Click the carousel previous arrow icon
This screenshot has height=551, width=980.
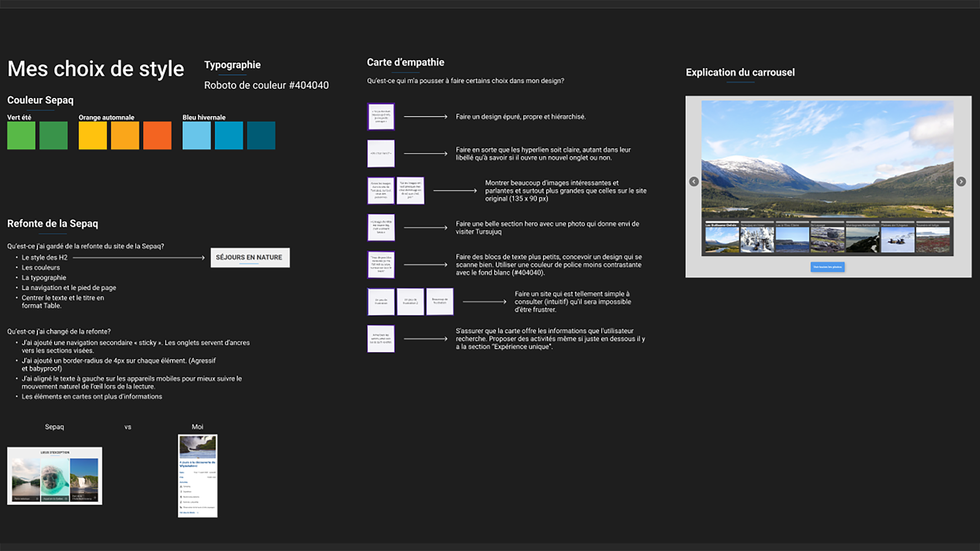(x=694, y=182)
